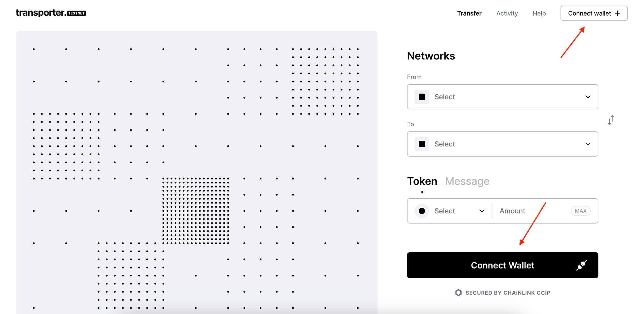Click the token circle icon
The height and width of the screenshot is (314, 644).
[x=422, y=211]
